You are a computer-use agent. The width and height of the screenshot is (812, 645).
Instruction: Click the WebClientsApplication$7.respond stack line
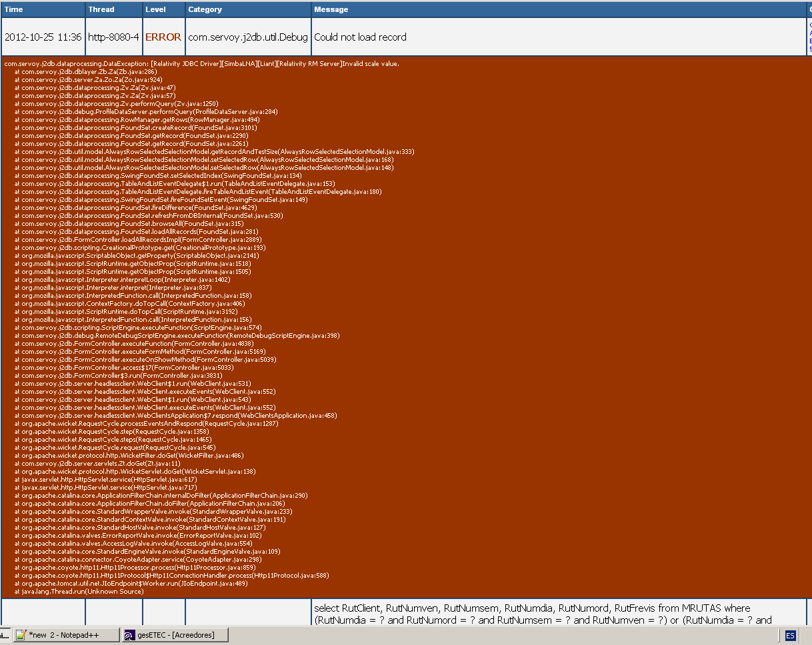pyautogui.click(x=175, y=415)
